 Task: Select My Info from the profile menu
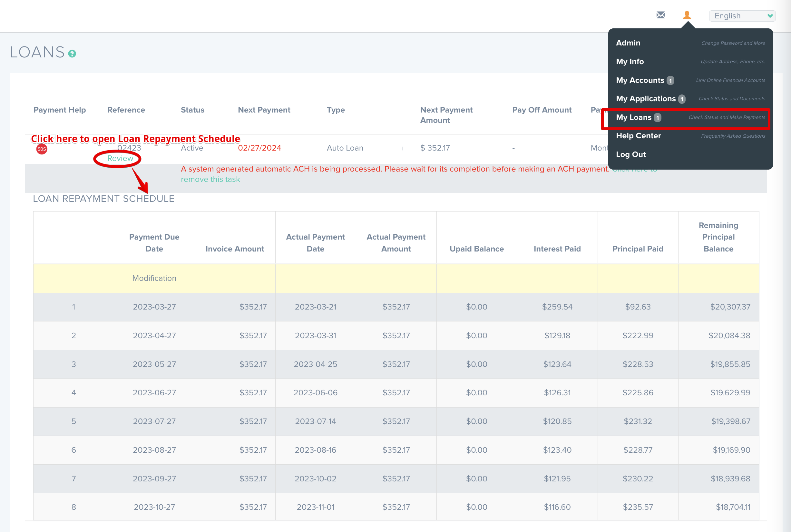[x=630, y=61]
